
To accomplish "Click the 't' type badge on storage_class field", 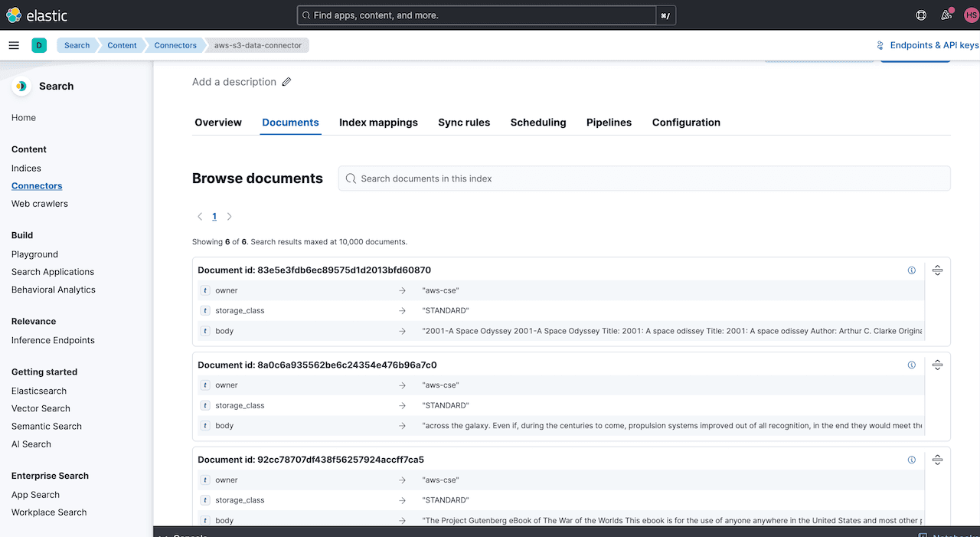I will pos(204,310).
